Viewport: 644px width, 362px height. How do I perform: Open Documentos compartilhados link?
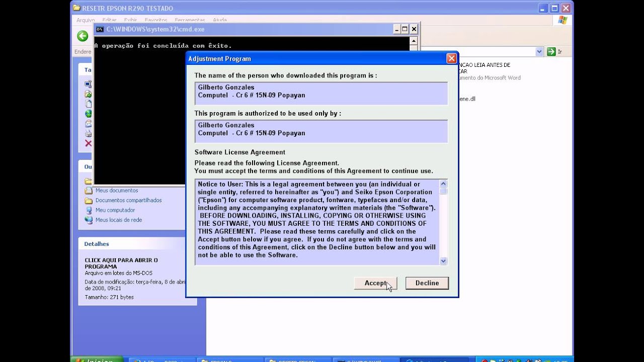[129, 200]
